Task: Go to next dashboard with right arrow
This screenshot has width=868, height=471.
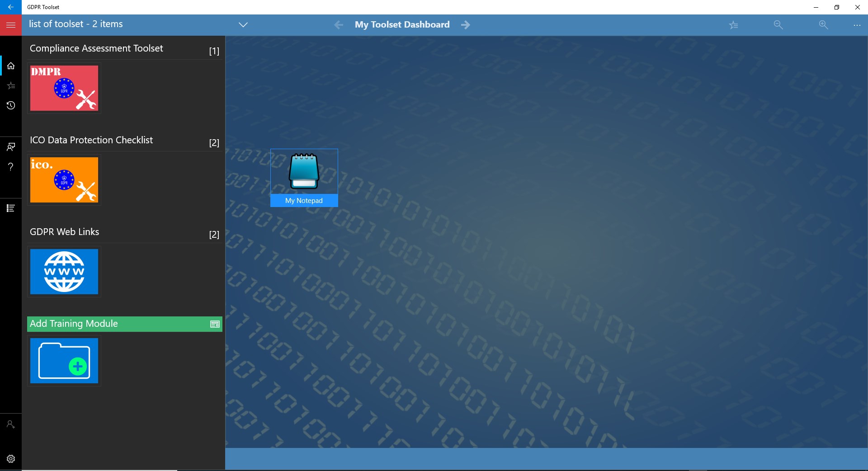Action: point(466,25)
